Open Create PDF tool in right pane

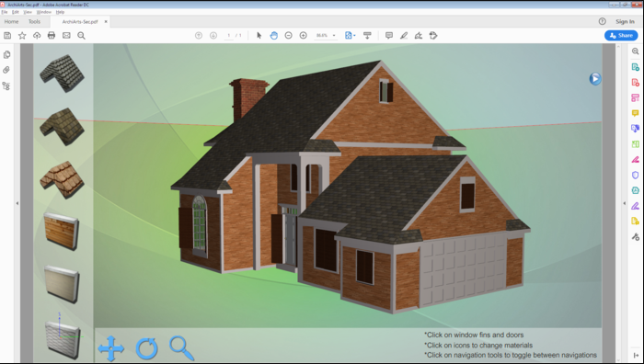coord(635,83)
